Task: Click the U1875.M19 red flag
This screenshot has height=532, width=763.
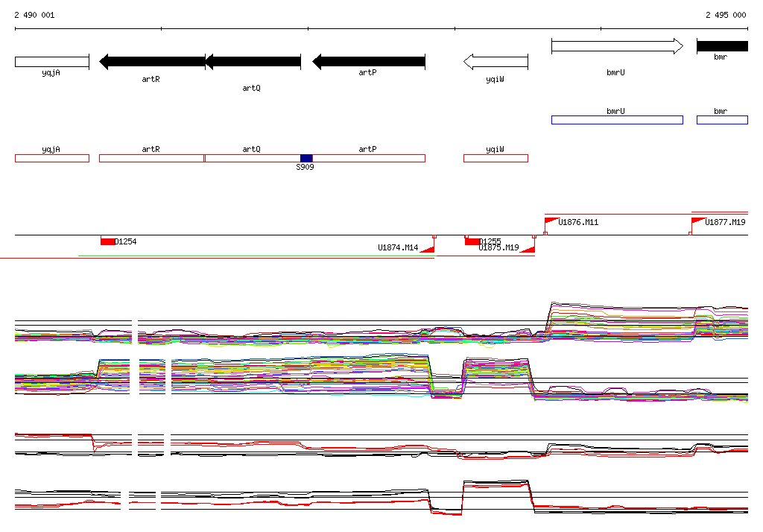Action: click(528, 249)
